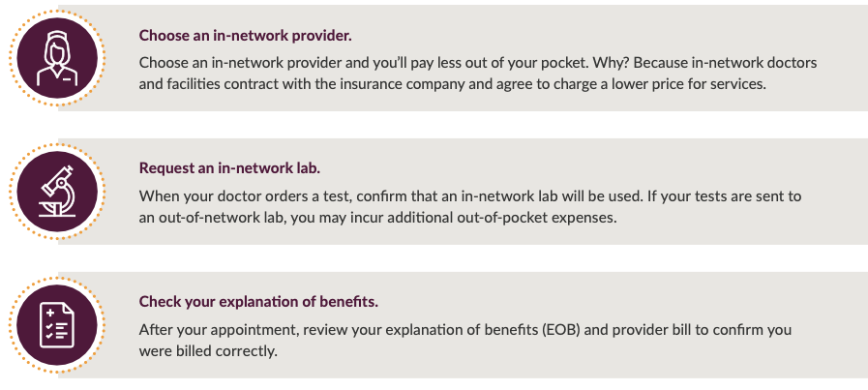Select the microscope lab icon

click(x=57, y=192)
